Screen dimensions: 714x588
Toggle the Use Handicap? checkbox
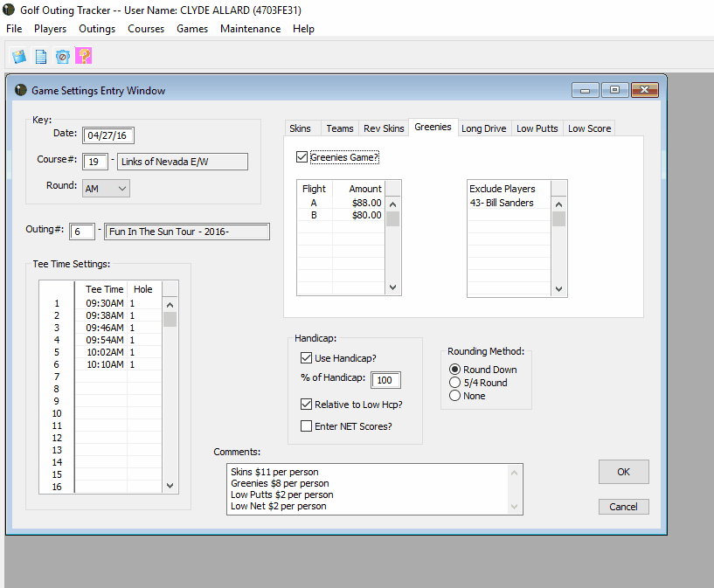click(x=306, y=358)
